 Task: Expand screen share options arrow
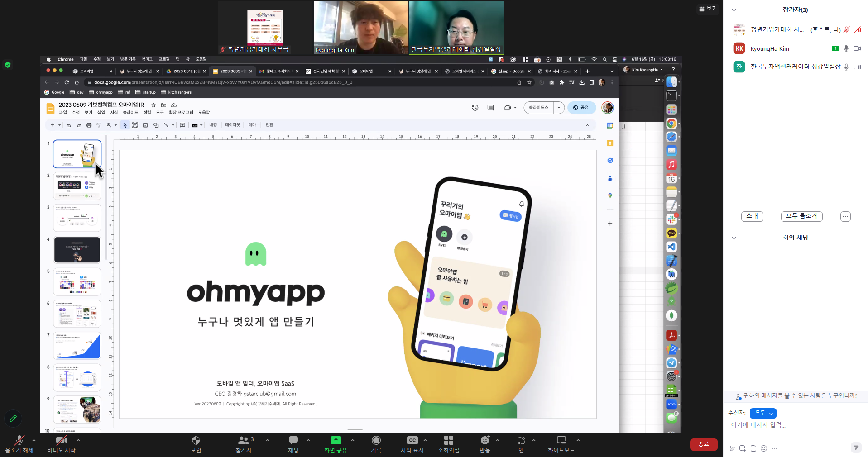pos(353,440)
